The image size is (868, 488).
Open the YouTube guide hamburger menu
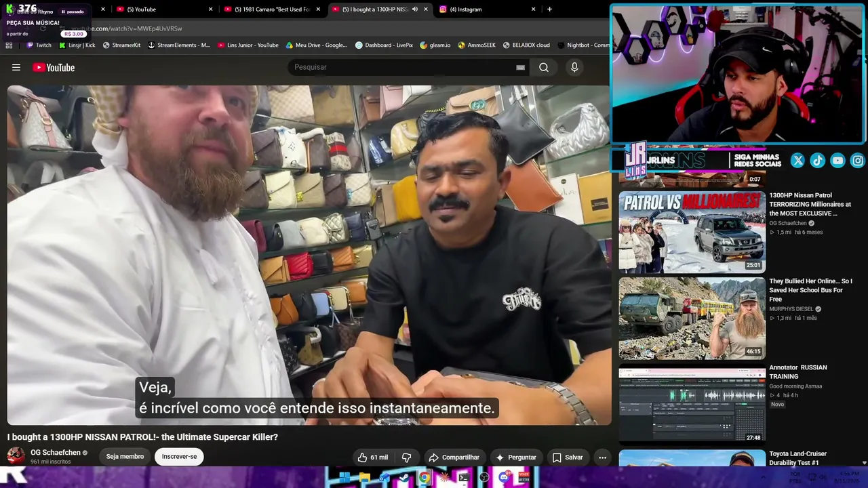[16, 67]
